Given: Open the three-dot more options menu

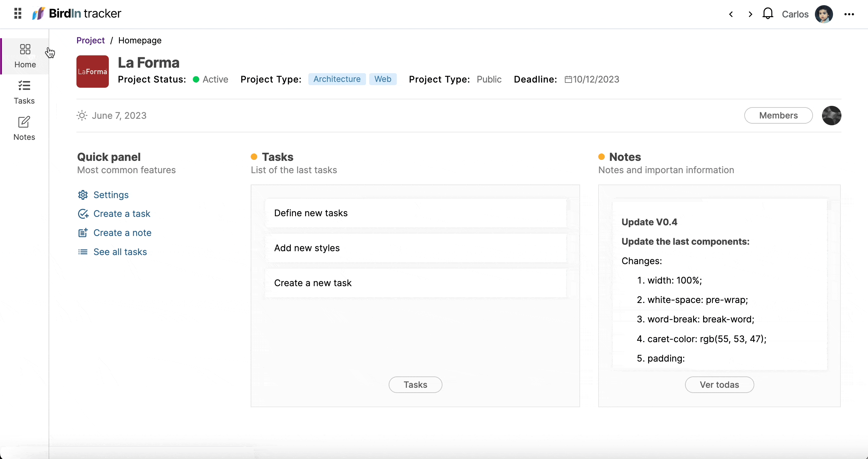Looking at the screenshot, I should [x=849, y=14].
